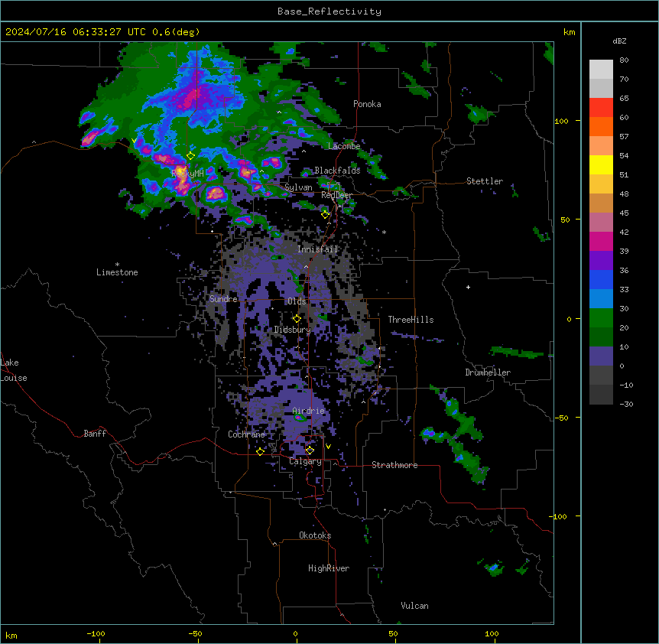The height and width of the screenshot is (644, 659).
Task: Click the km unit label at top right
Action: 569,32
